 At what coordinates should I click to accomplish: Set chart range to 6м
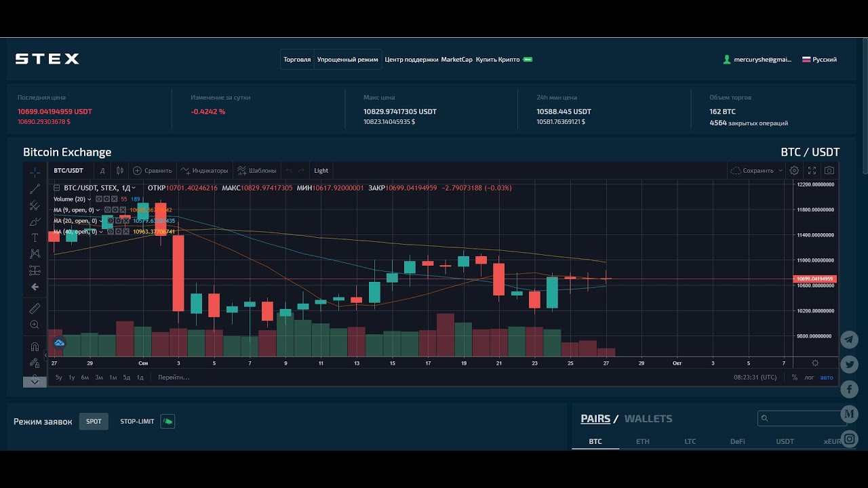coord(85,378)
